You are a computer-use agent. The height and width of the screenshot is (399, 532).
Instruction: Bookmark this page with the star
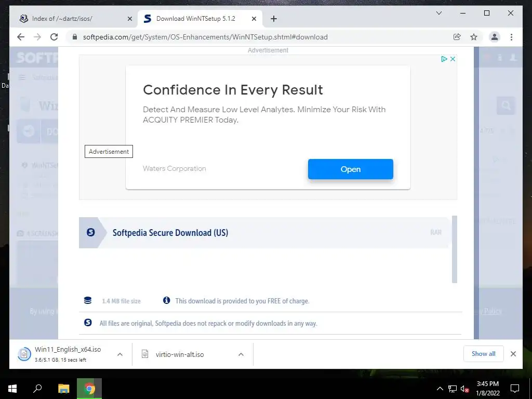[474, 37]
